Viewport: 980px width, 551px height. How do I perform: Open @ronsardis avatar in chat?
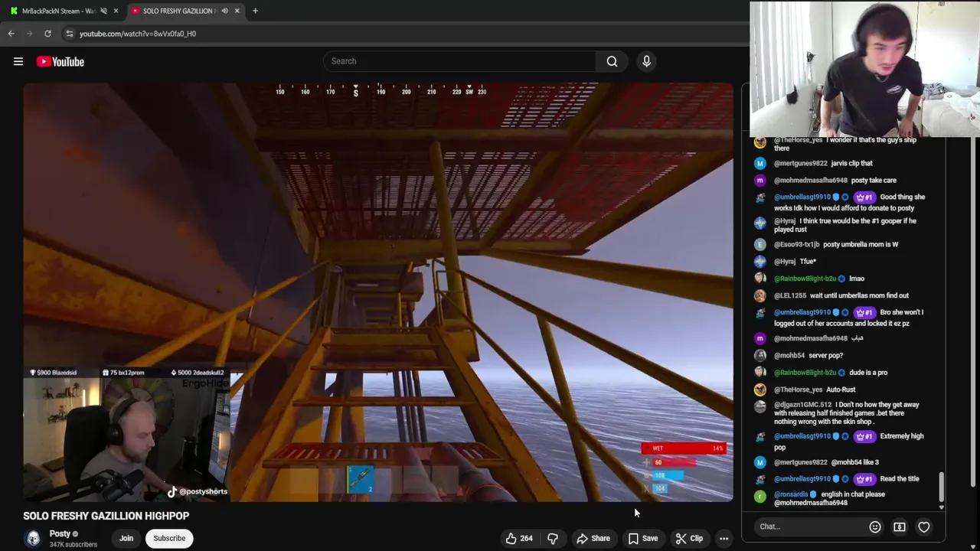(759, 496)
